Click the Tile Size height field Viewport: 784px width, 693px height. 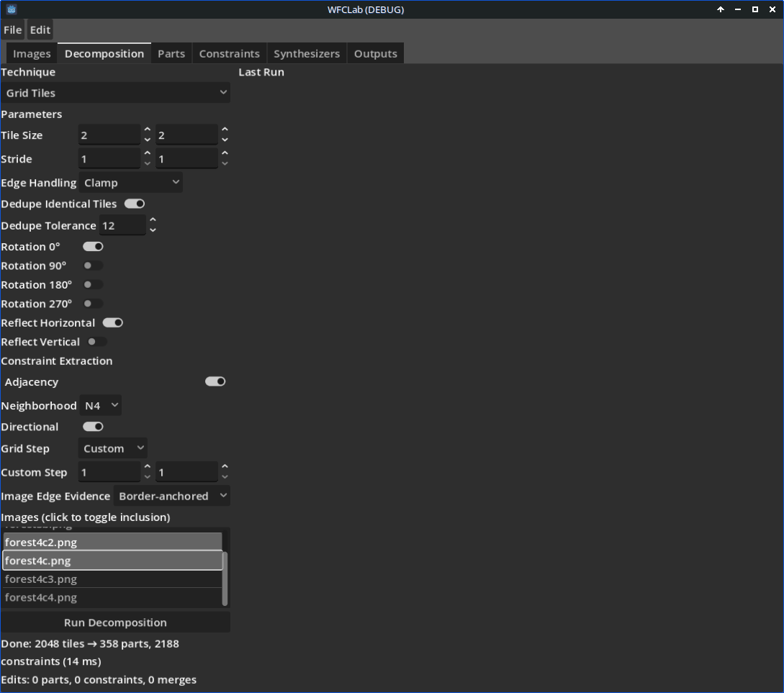pyautogui.click(x=187, y=135)
